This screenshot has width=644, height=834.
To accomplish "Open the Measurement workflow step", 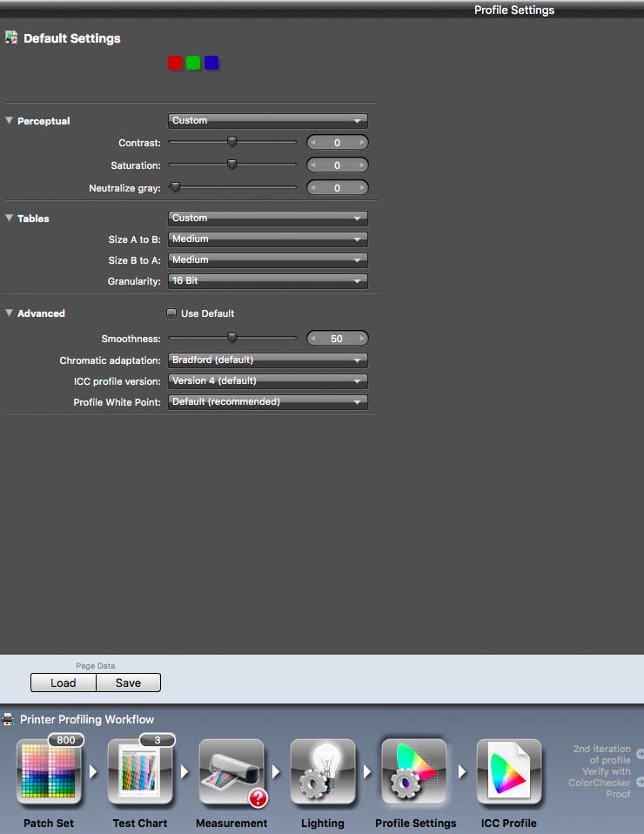I will 231,772.
